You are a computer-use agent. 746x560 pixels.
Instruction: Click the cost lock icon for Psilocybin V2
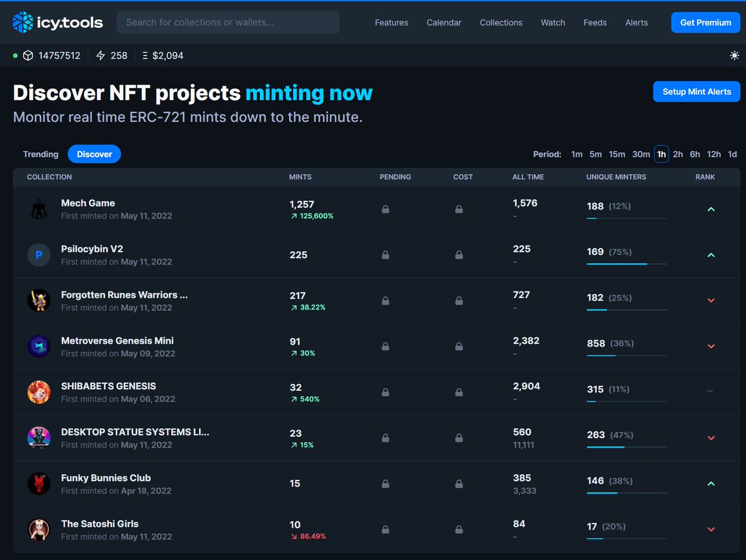(x=459, y=255)
